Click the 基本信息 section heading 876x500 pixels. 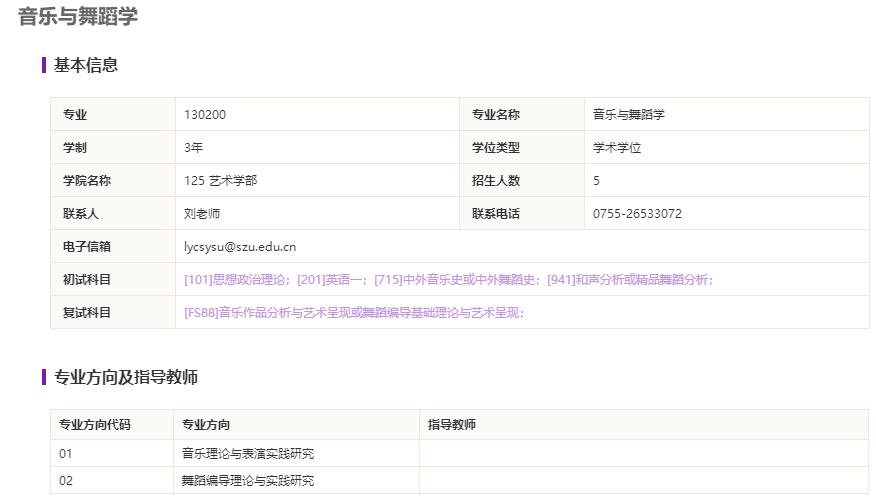(x=86, y=65)
